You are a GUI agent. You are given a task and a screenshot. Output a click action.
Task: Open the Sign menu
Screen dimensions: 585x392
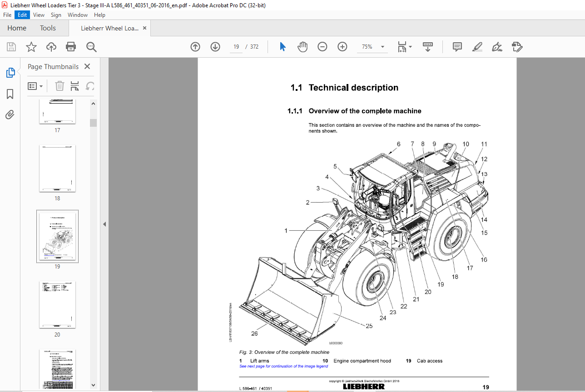click(x=56, y=15)
